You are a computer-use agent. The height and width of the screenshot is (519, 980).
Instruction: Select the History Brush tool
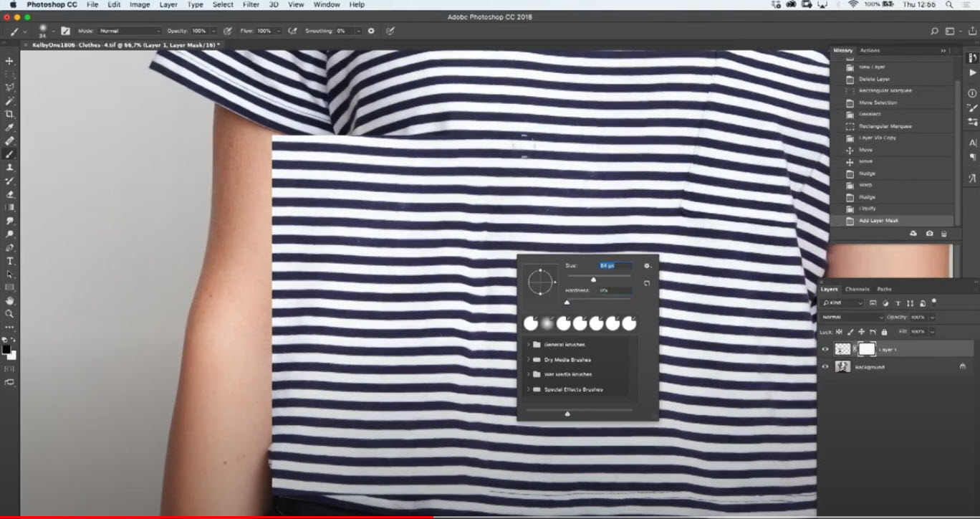tap(9, 181)
